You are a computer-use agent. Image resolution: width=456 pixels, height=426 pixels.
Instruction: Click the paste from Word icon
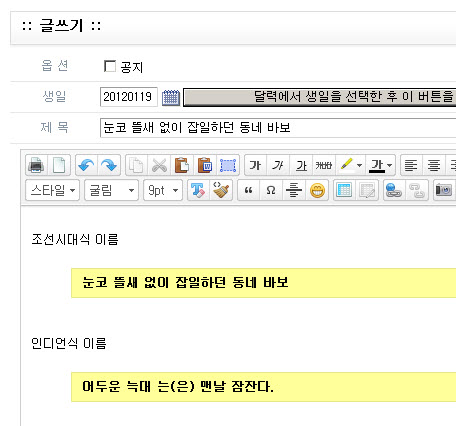click(205, 165)
